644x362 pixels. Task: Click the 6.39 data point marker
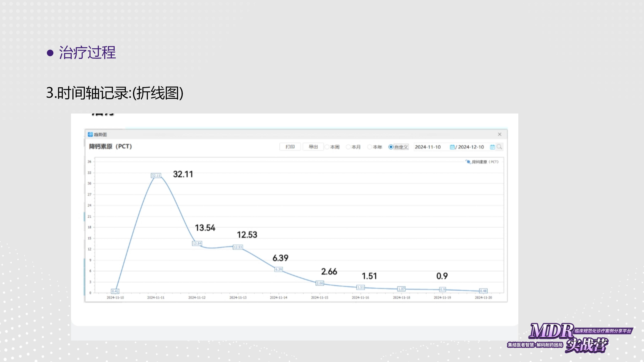click(x=279, y=269)
